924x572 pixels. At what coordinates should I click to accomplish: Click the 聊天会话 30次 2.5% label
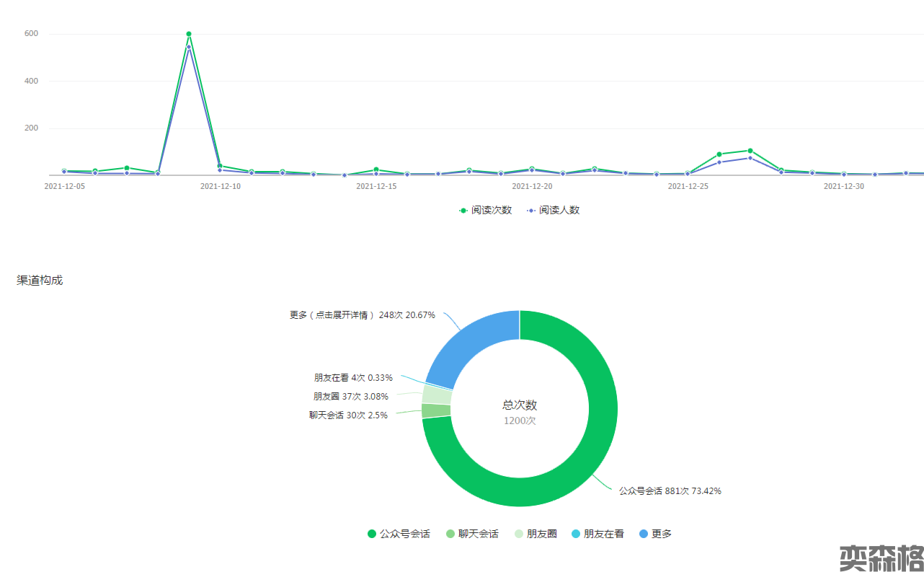(349, 415)
